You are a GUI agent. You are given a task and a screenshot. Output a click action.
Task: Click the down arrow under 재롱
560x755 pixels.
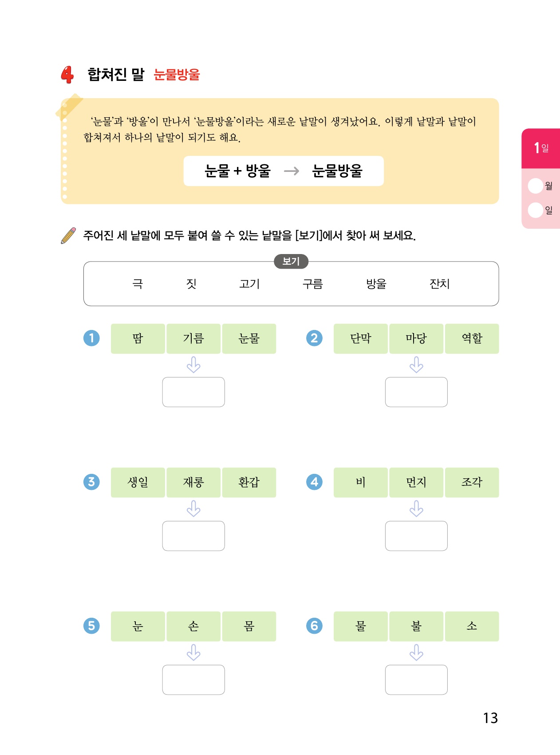[193, 509]
